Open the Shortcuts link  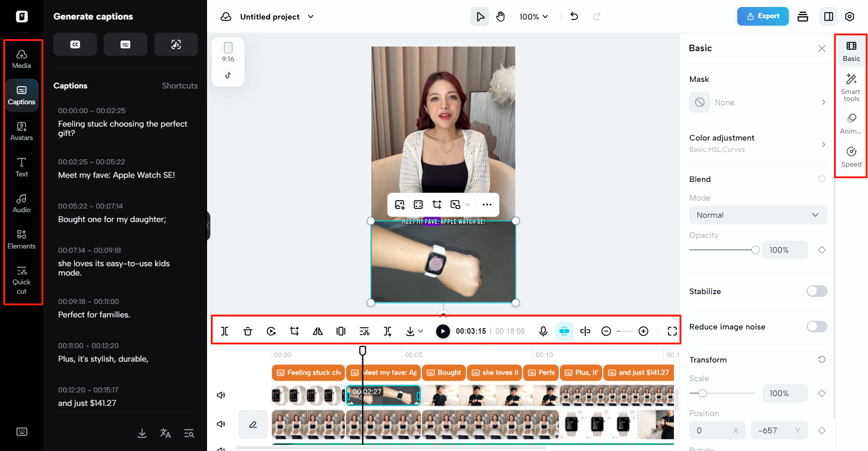click(x=180, y=86)
